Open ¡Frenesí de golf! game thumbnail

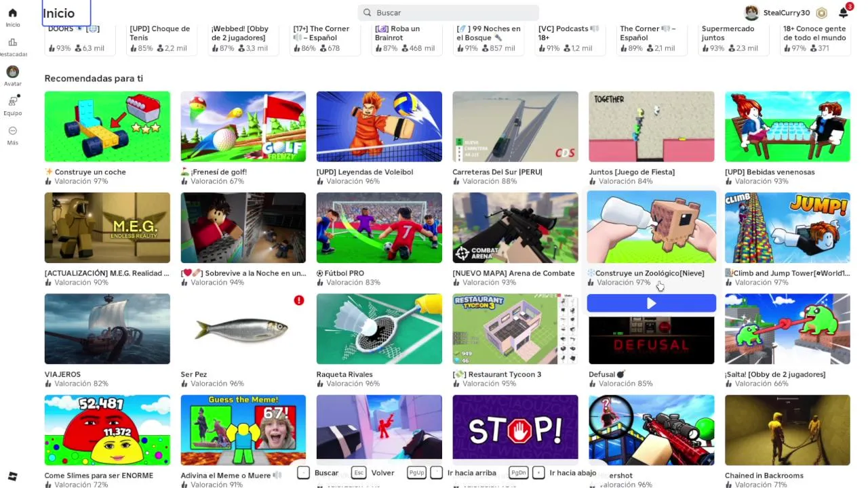243,127
